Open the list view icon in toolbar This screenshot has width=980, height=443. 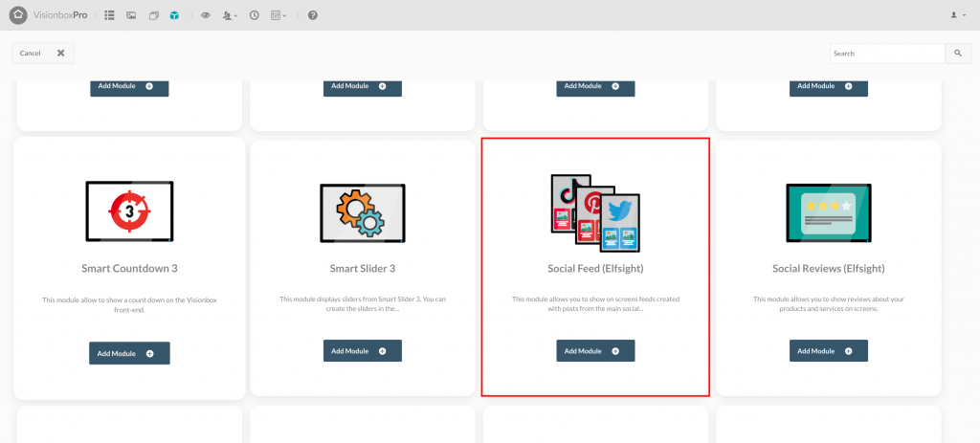pyautogui.click(x=109, y=15)
